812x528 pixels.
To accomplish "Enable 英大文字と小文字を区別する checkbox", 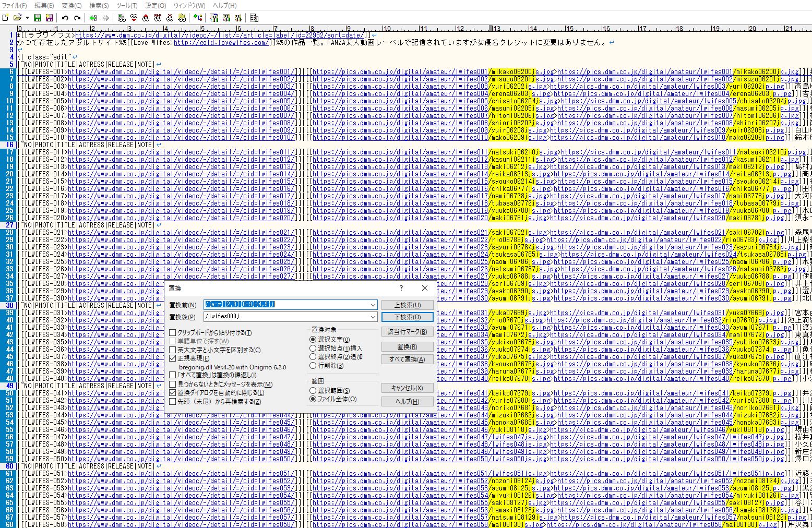I will tap(173, 350).
